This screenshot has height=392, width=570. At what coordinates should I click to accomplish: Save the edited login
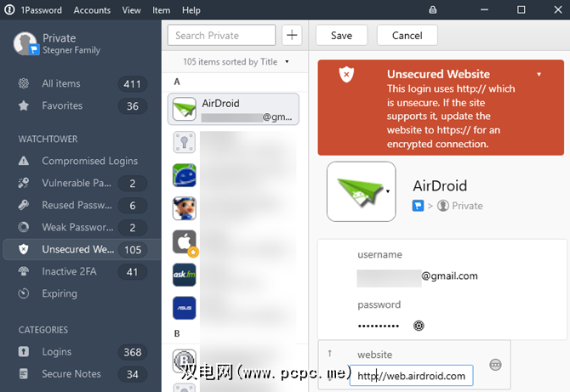tap(342, 35)
